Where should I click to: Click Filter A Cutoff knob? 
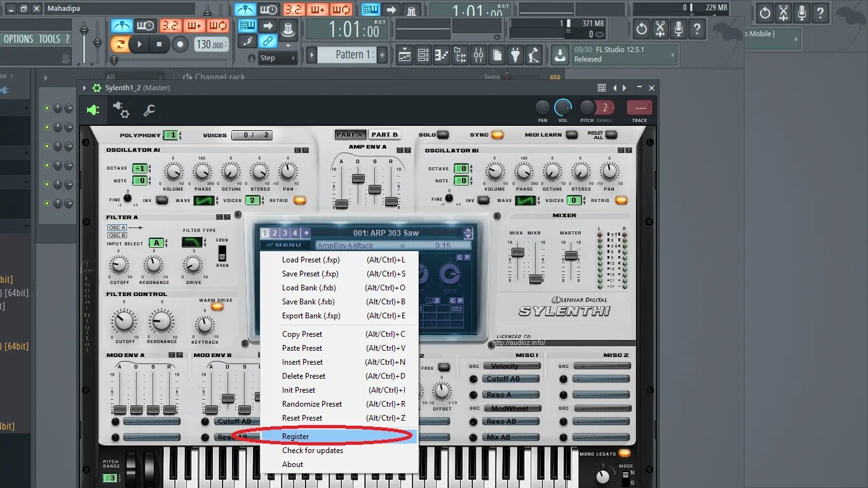coord(119,265)
